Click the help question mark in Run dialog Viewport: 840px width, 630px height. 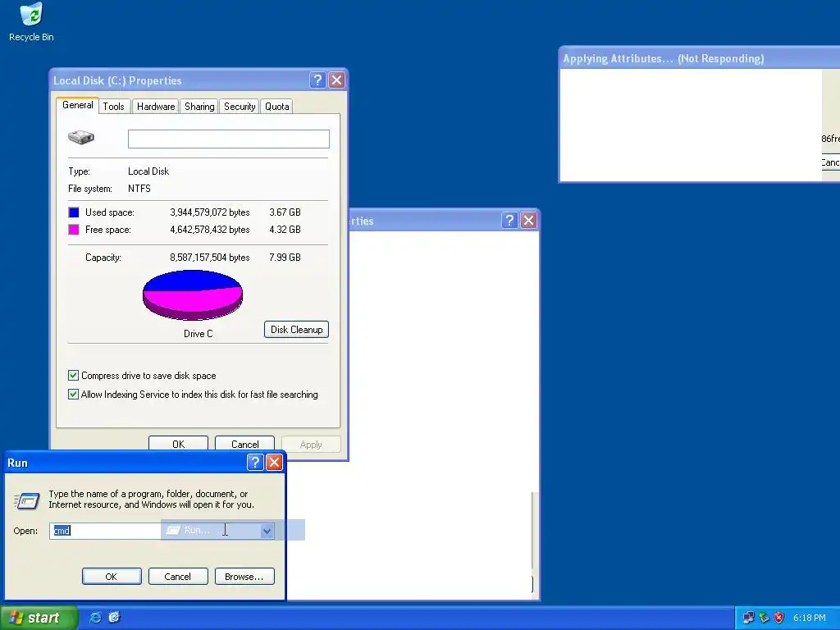tap(255, 463)
